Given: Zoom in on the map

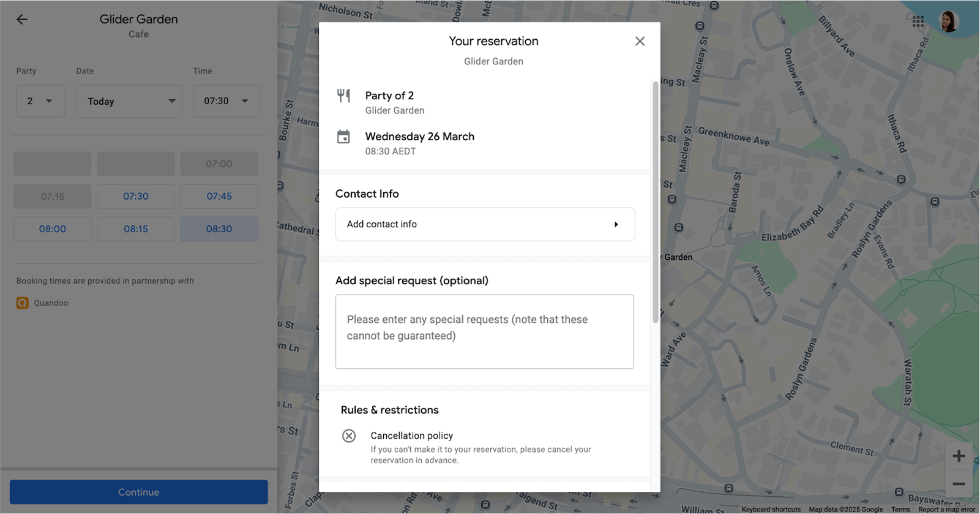Looking at the screenshot, I should [x=959, y=456].
